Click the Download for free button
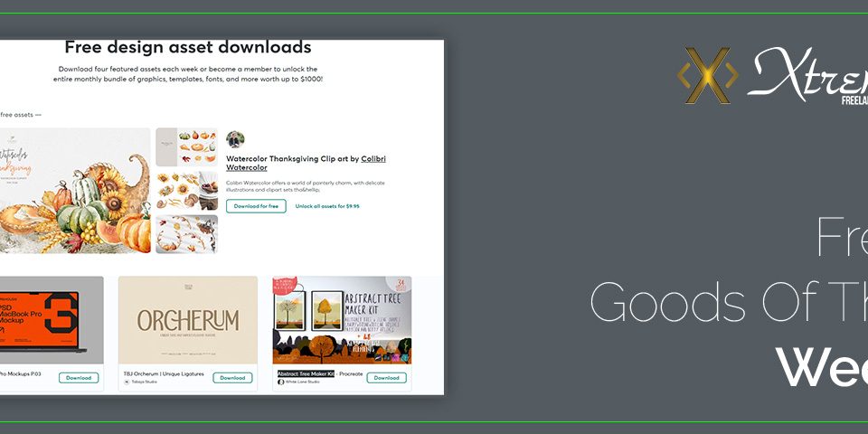This screenshot has width=868, height=434. tap(256, 206)
